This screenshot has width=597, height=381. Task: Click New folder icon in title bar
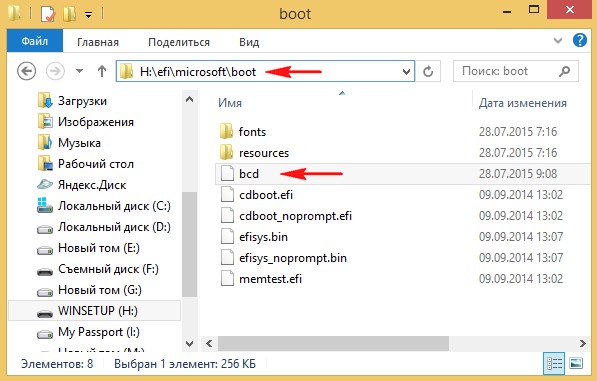click(x=69, y=14)
